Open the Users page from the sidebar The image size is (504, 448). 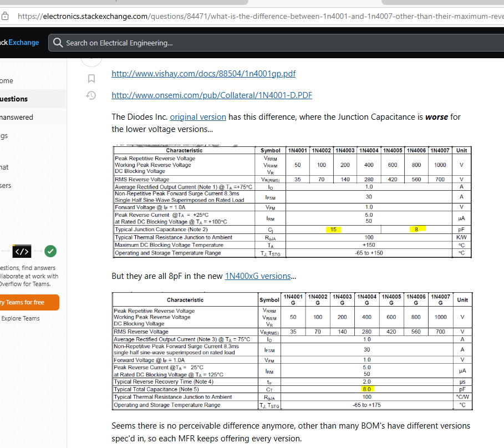(x=6, y=186)
